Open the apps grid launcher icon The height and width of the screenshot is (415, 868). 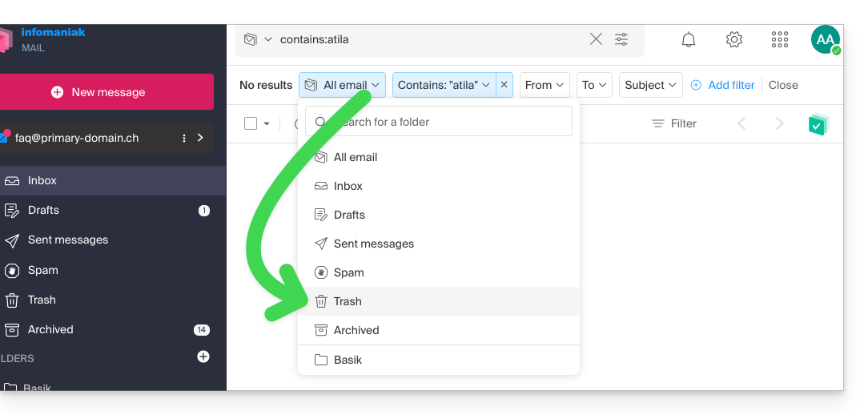click(779, 39)
